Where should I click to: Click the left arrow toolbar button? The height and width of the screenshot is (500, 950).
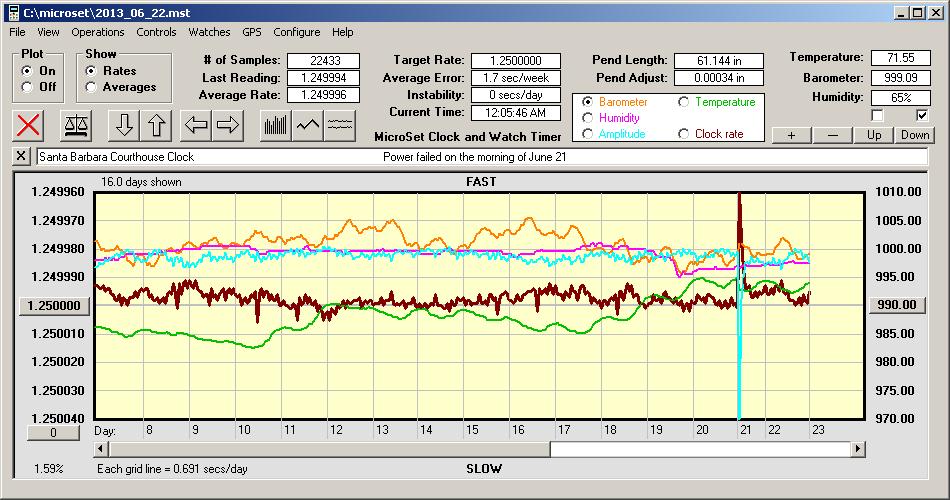tap(196, 125)
